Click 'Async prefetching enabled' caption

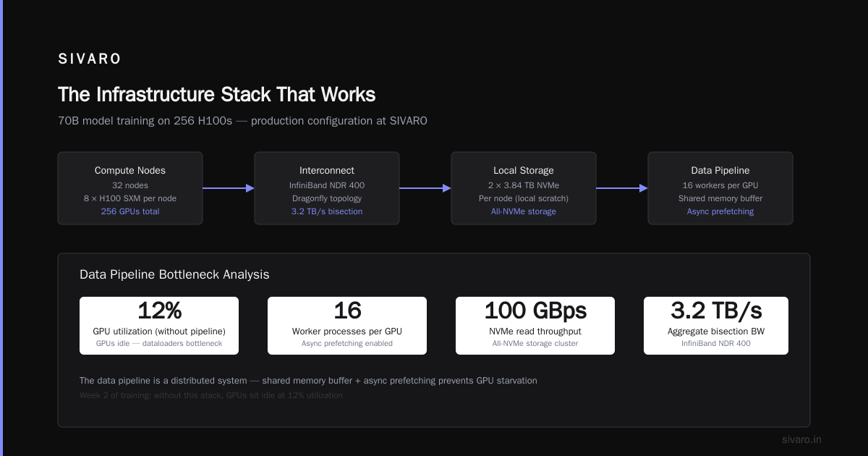click(347, 344)
